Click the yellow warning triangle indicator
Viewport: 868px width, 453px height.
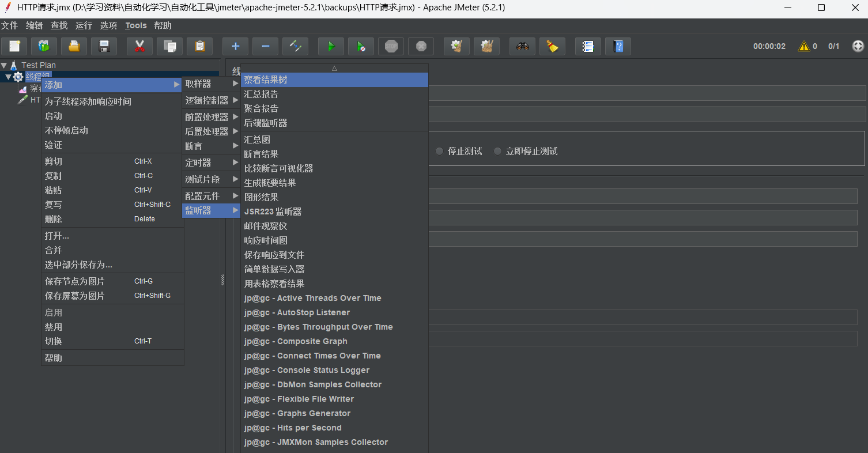click(803, 46)
